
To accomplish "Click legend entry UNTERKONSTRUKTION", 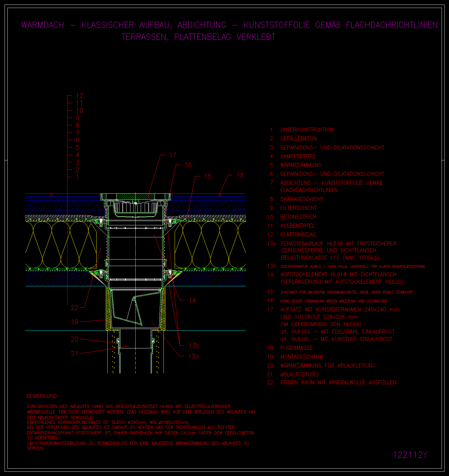I will pyautogui.click(x=307, y=130).
